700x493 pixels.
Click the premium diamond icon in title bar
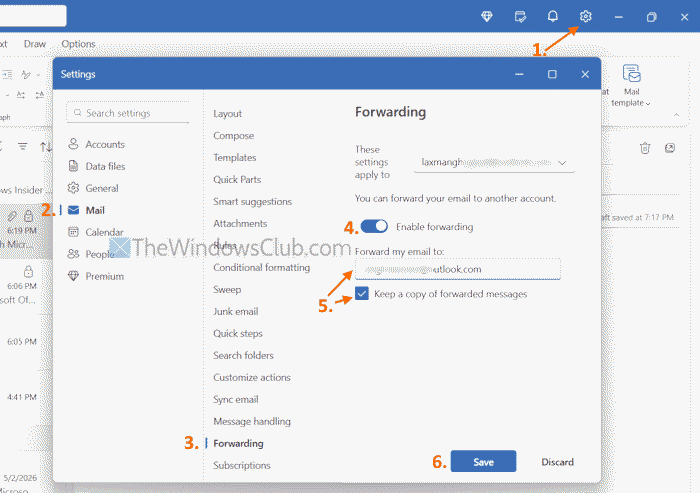[x=487, y=17]
